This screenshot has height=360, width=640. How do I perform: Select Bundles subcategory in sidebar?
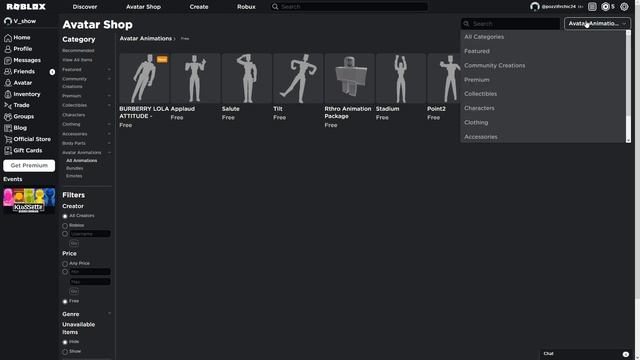[x=75, y=168]
